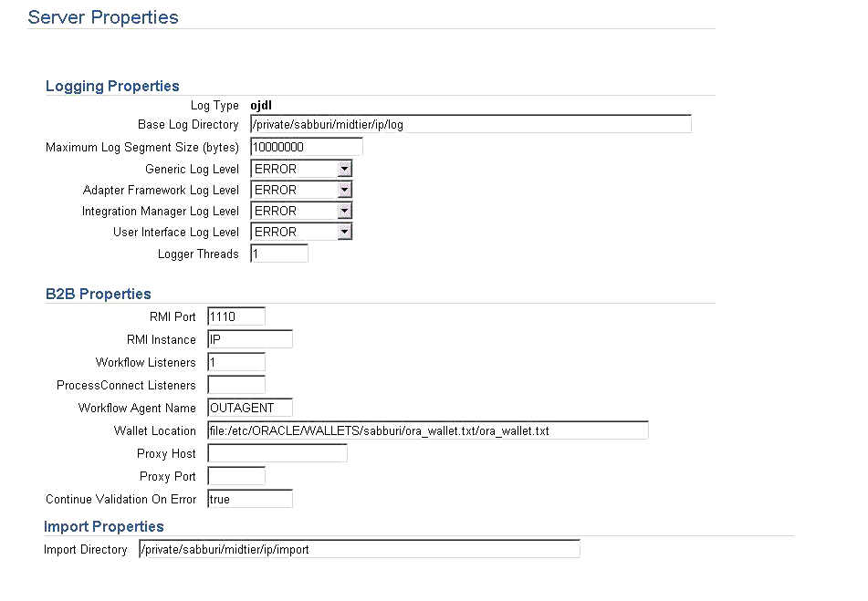
Task: Click the Workflow Listeners input field
Action: click(236, 362)
